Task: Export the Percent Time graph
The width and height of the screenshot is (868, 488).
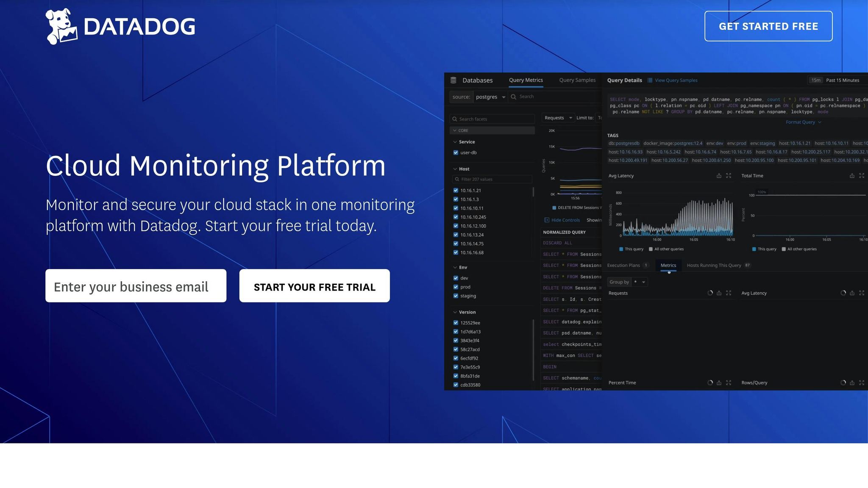Action: (719, 383)
